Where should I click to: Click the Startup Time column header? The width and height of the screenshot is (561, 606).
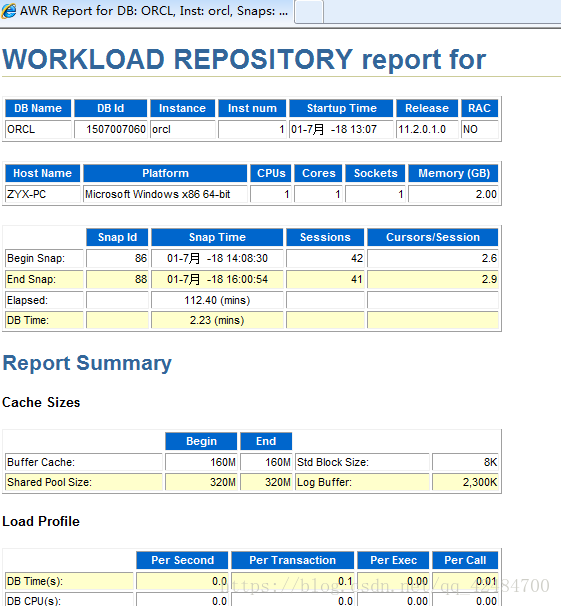click(341, 108)
